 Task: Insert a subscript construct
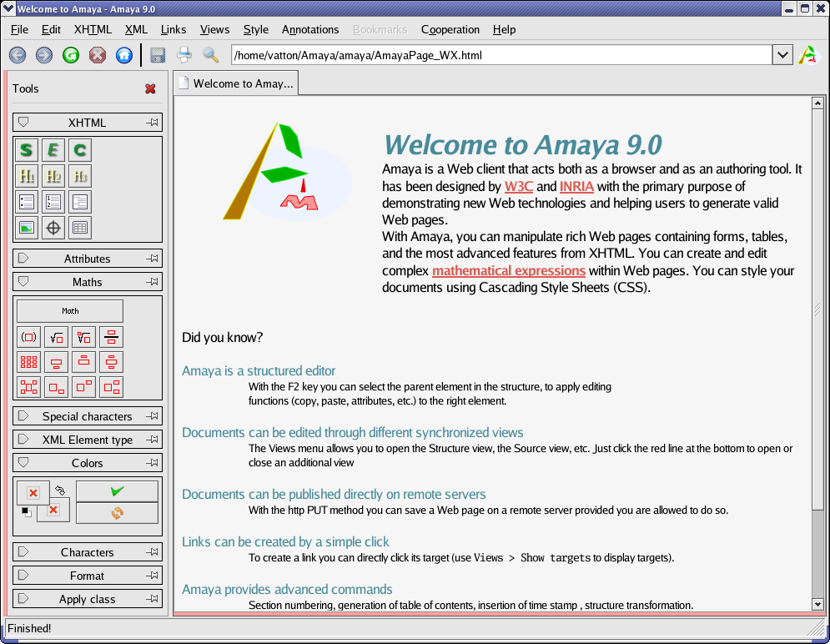56,387
